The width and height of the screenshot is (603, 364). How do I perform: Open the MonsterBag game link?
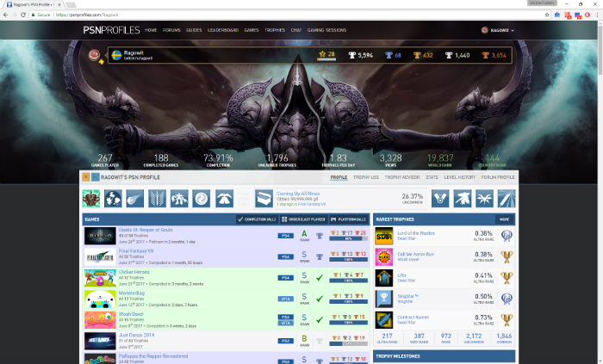coord(132,293)
